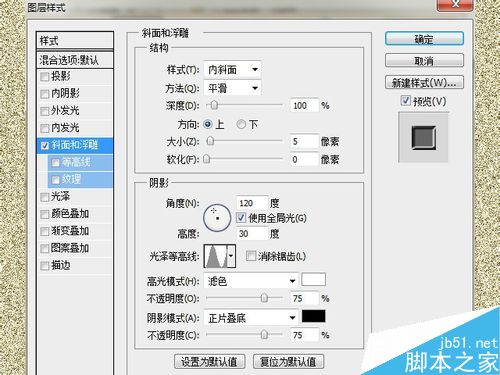Click 新建样式(W)... button
The height and width of the screenshot is (375, 500).
tap(424, 82)
